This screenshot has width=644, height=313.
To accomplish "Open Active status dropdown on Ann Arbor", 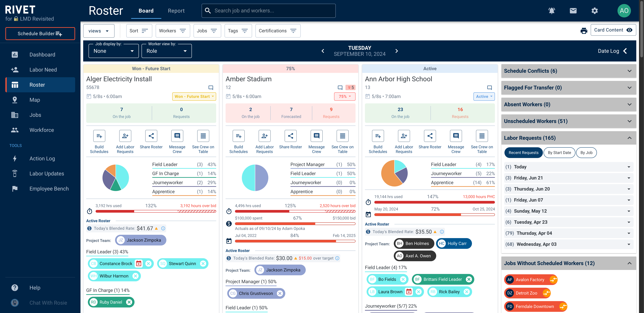I will pos(484,96).
